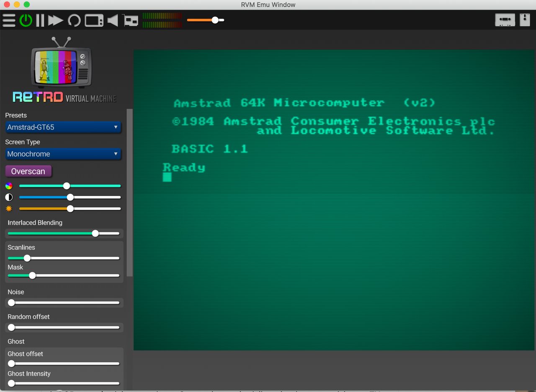Adjust the orange brightness slider
The image size is (536, 392).
click(x=70, y=209)
